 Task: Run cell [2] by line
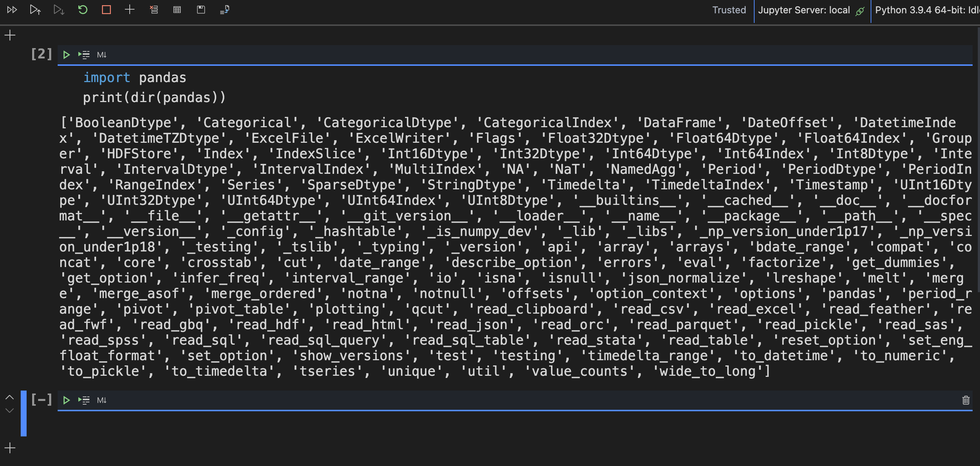point(84,55)
